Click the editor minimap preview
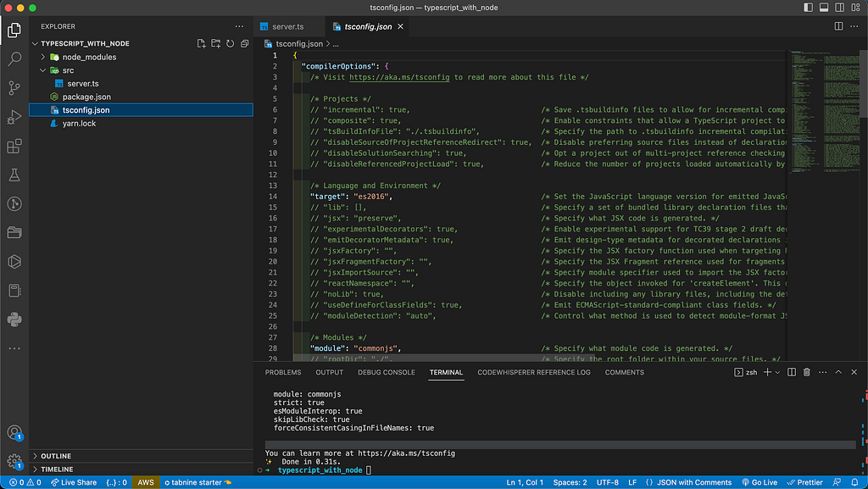 coord(824,111)
